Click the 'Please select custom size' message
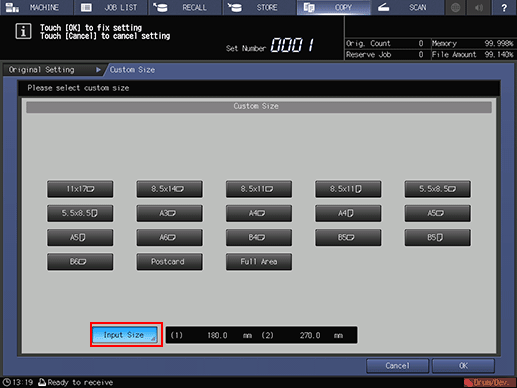Screen dimensions: 517x388 pyautogui.click(x=78, y=88)
